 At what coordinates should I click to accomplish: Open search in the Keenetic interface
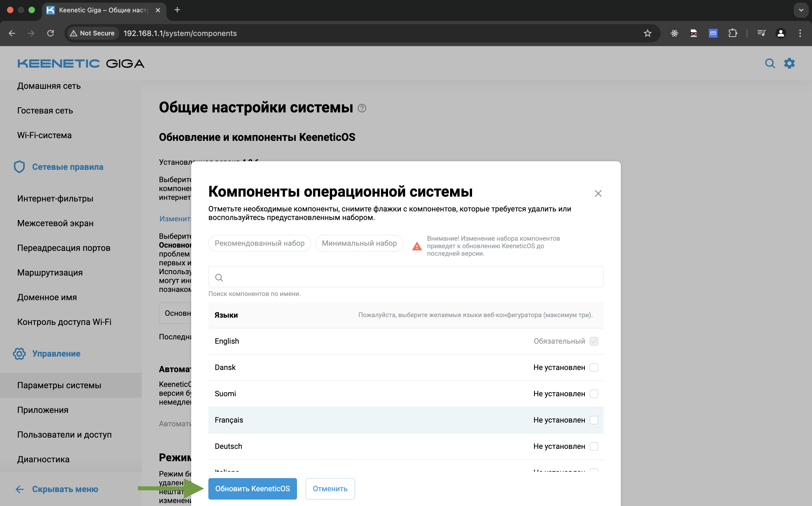click(x=770, y=63)
